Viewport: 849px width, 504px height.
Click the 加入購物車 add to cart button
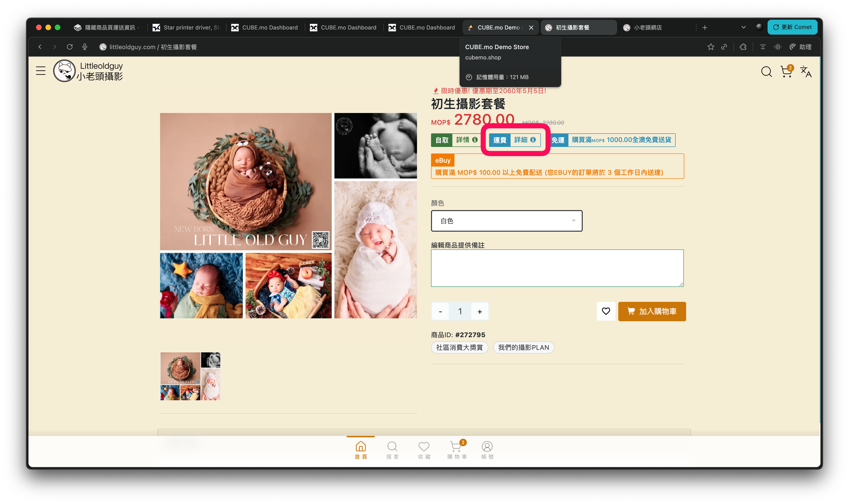(x=652, y=311)
